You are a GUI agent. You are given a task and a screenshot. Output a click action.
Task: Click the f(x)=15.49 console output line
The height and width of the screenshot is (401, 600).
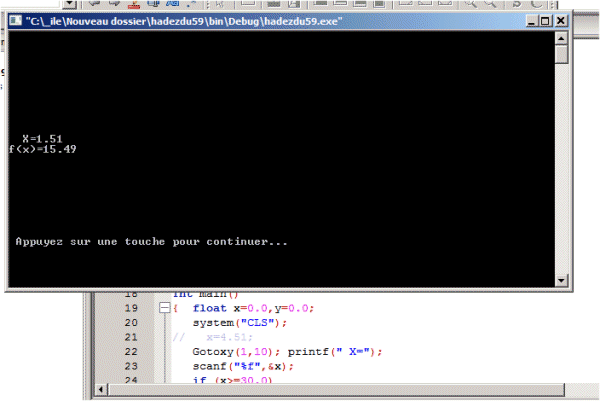click(x=43, y=149)
